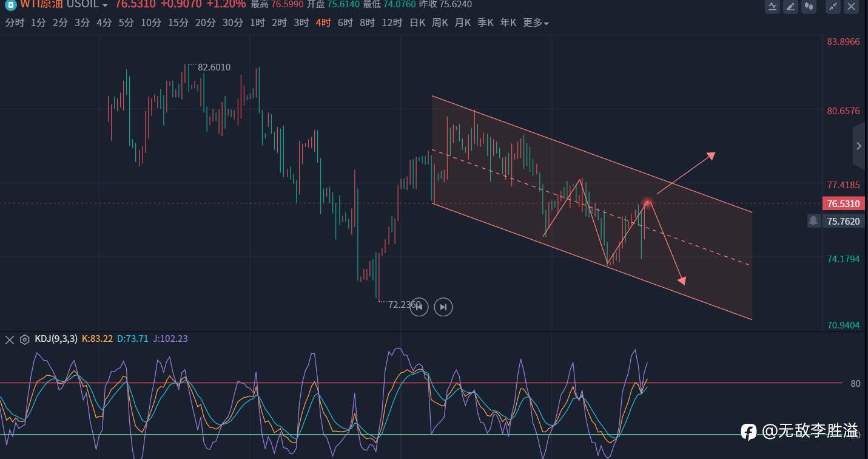This screenshot has width=868, height=459.
Task: Jump to next bar playback button
Action: [x=443, y=307]
